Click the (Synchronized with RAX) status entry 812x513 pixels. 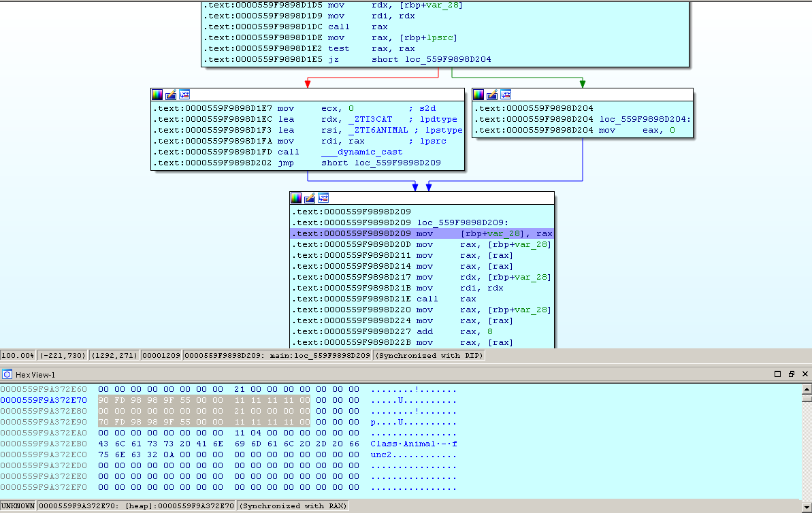tap(293, 506)
